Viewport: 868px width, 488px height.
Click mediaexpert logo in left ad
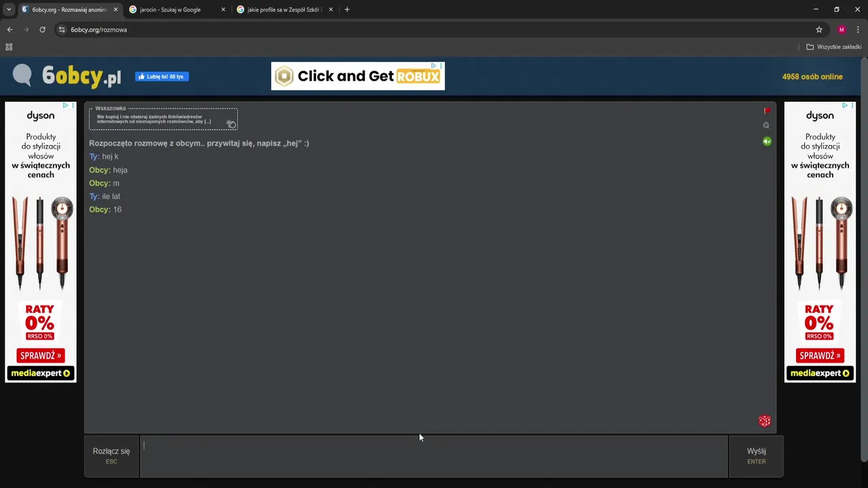point(41,373)
